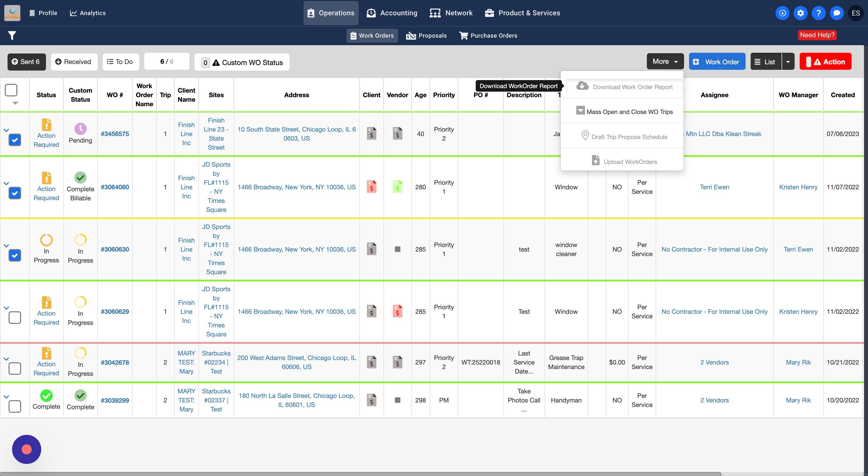Uncheck the checkbox for WO #3456575

point(15,140)
